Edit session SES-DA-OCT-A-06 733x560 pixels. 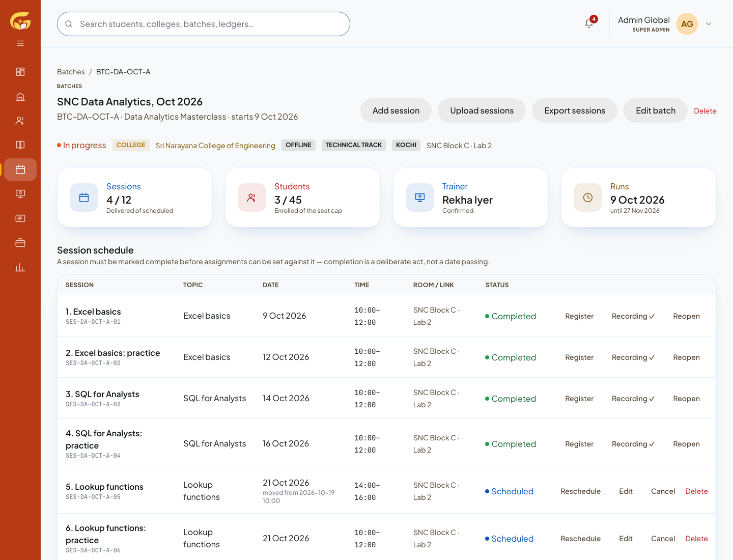click(x=626, y=539)
